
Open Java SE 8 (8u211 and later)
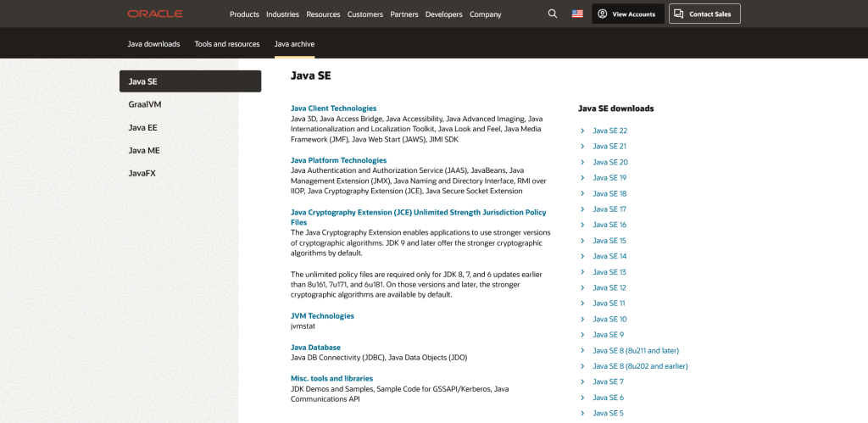pyautogui.click(x=635, y=350)
